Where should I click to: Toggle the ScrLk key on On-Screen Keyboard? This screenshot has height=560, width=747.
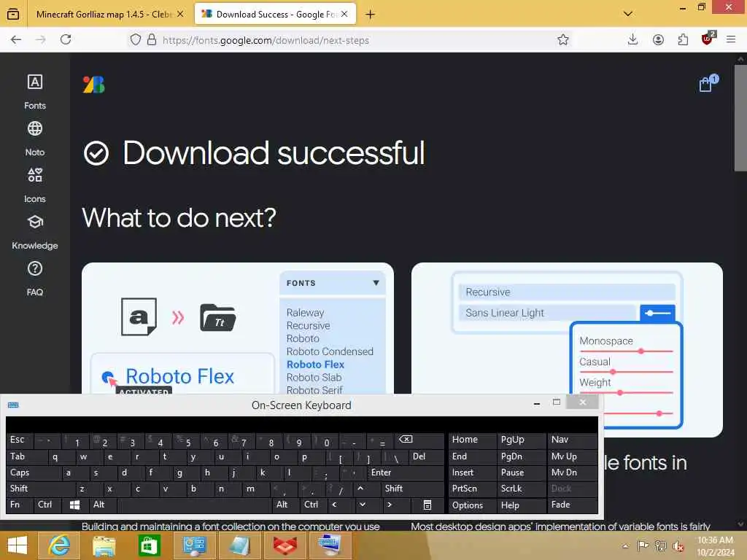click(521, 489)
